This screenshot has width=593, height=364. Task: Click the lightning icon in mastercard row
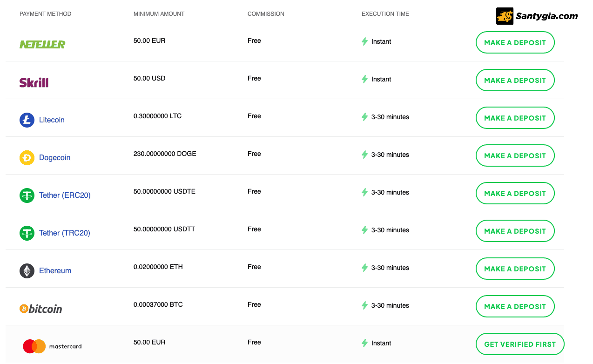coord(365,343)
